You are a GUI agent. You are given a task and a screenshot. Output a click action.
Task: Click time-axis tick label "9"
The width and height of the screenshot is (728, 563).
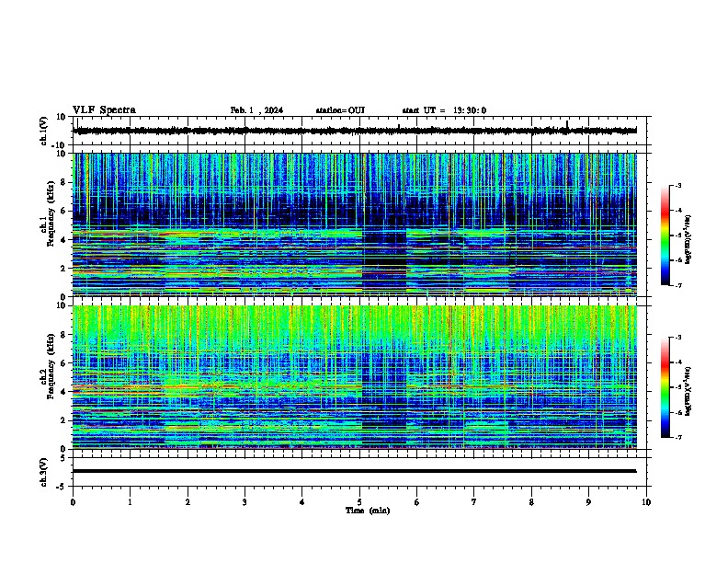[588, 502]
